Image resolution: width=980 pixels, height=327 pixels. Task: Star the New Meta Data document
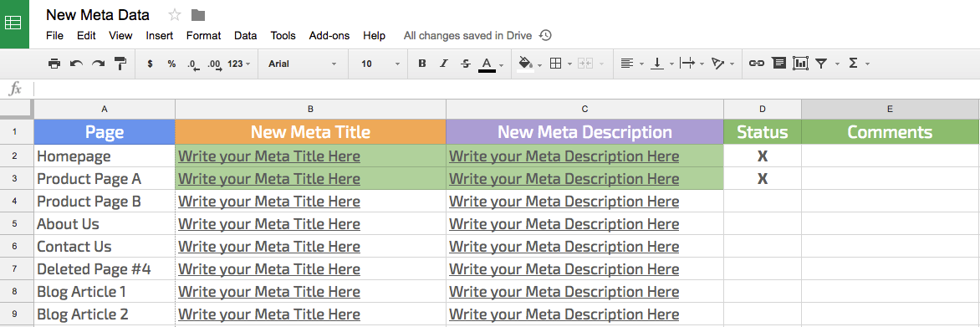(175, 15)
